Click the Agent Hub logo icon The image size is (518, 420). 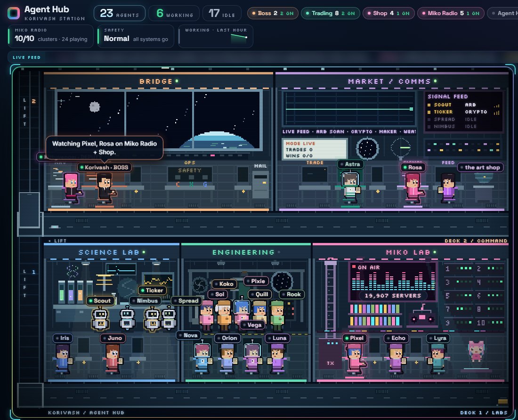14,13
